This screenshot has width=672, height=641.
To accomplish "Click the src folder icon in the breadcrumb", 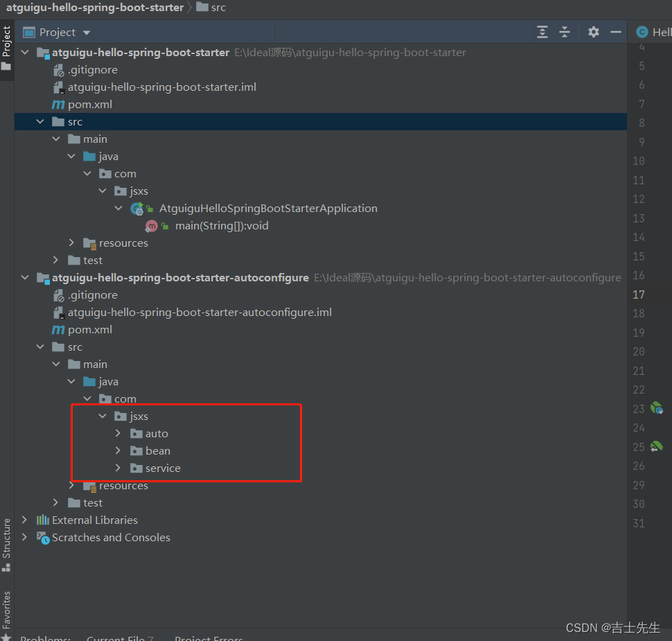I will tap(202, 7).
